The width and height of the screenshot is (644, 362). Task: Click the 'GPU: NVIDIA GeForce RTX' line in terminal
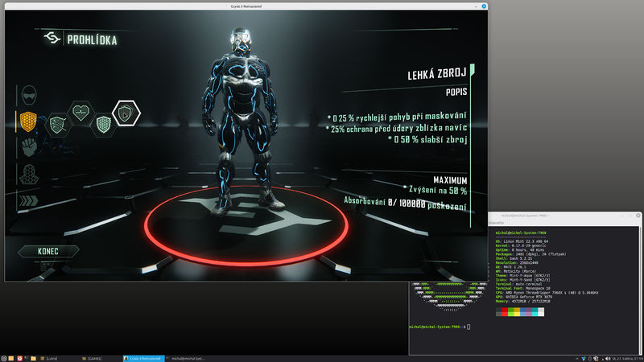pos(522,297)
